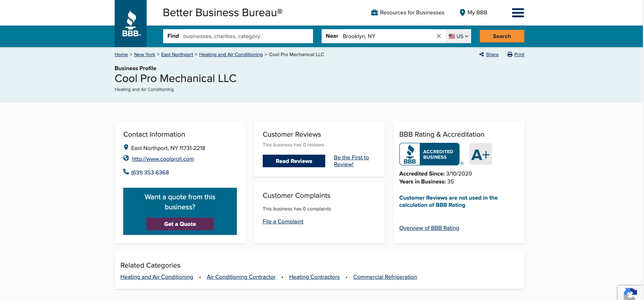Click the Share icon
The height and width of the screenshot is (300, 644).
point(482,54)
